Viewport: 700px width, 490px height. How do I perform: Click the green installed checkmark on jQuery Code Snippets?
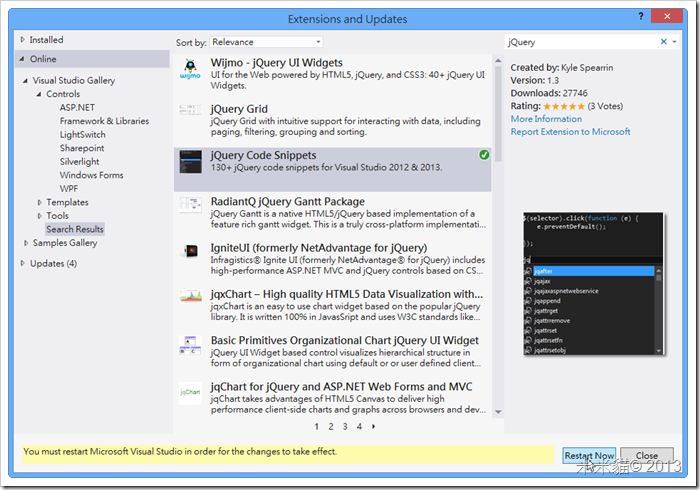coord(484,155)
